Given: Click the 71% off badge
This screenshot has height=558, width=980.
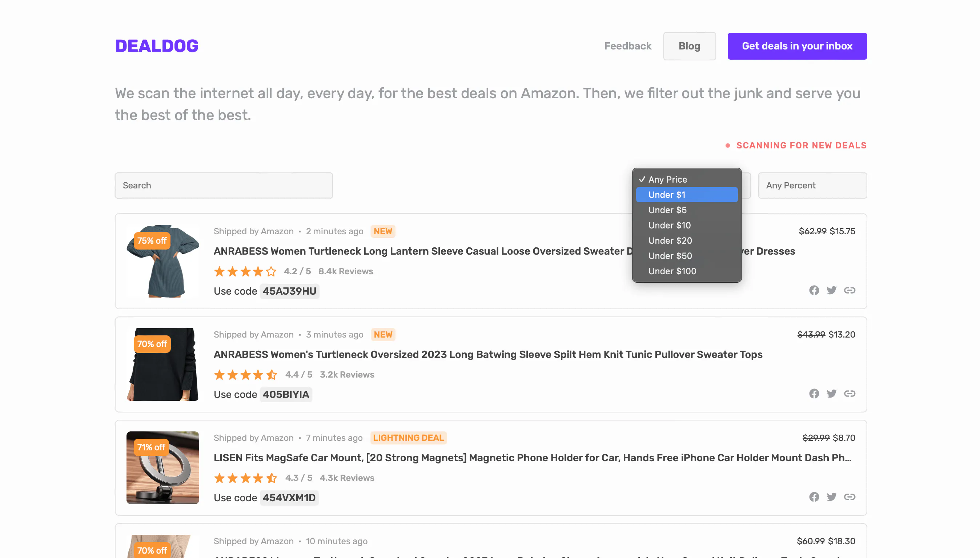Looking at the screenshot, I should pos(151,447).
